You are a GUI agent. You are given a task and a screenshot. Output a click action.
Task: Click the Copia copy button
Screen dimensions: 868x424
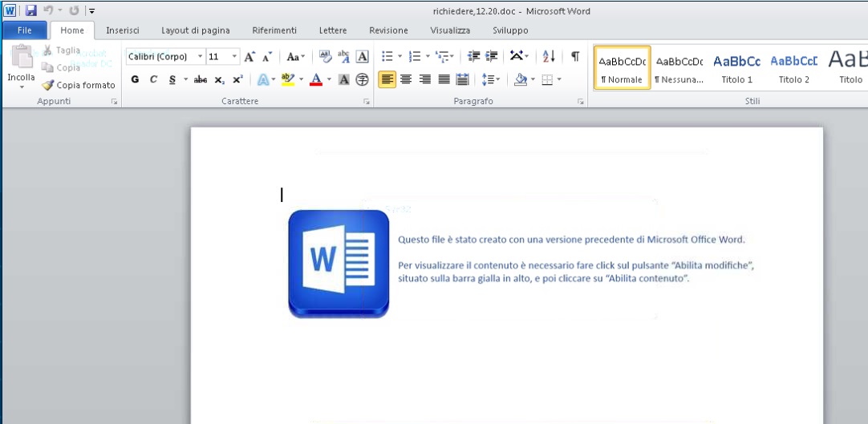tap(62, 68)
